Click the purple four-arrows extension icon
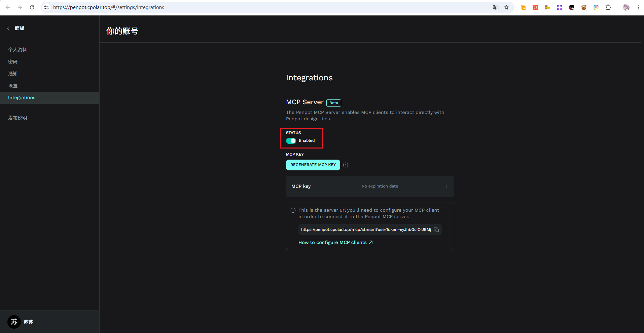Viewport: 644px width, 333px height. click(x=560, y=7)
